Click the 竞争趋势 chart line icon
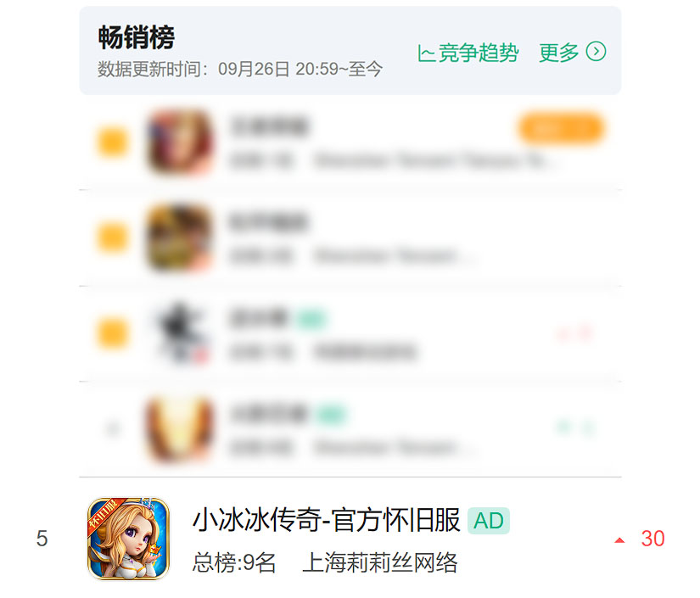The image size is (700, 598). pos(426,53)
